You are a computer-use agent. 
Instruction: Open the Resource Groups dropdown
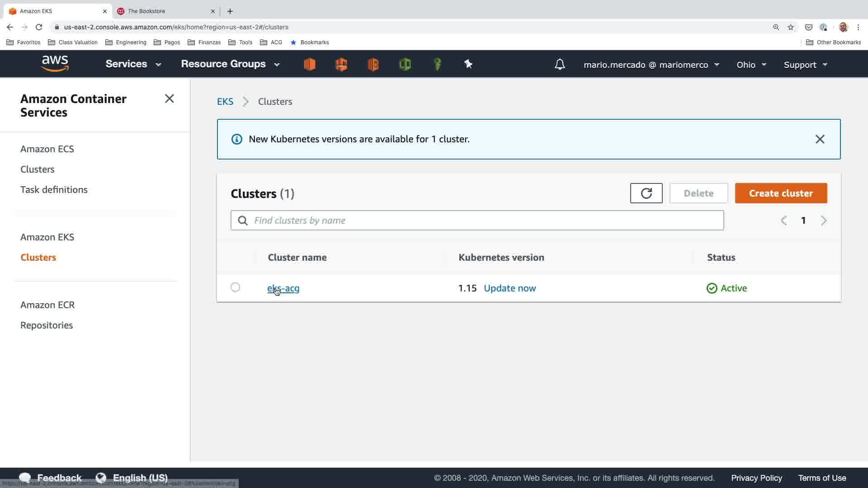tap(230, 64)
